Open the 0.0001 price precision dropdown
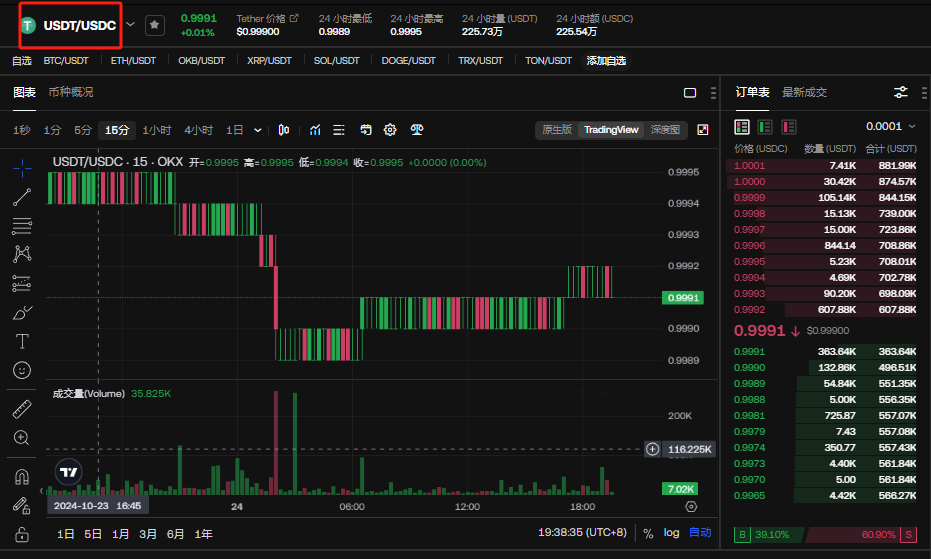The height and width of the screenshot is (559, 931). pyautogui.click(x=891, y=127)
